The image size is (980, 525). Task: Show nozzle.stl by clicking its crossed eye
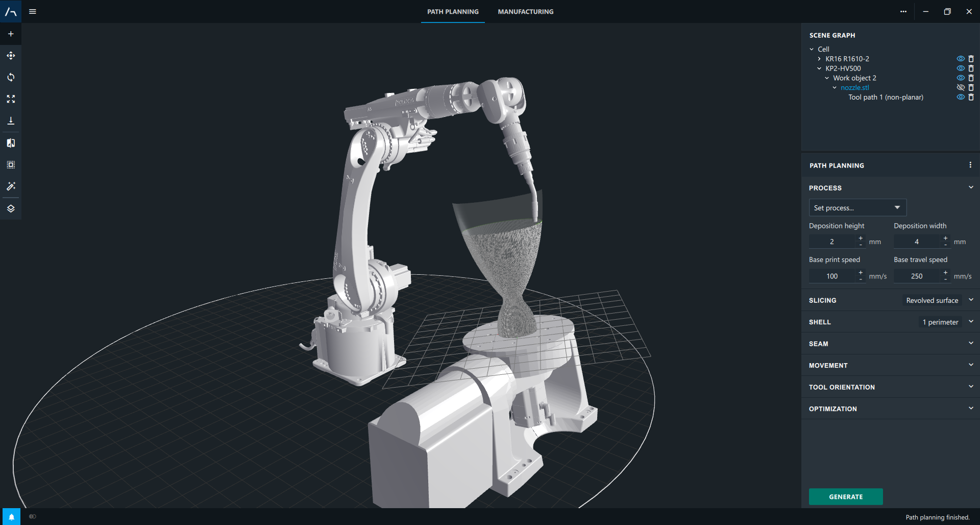click(x=961, y=87)
